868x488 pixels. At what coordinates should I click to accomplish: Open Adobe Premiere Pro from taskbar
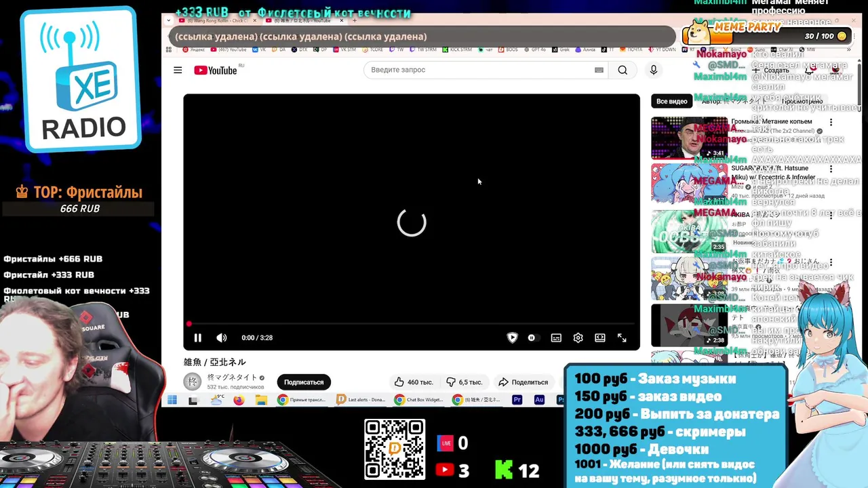point(517,400)
